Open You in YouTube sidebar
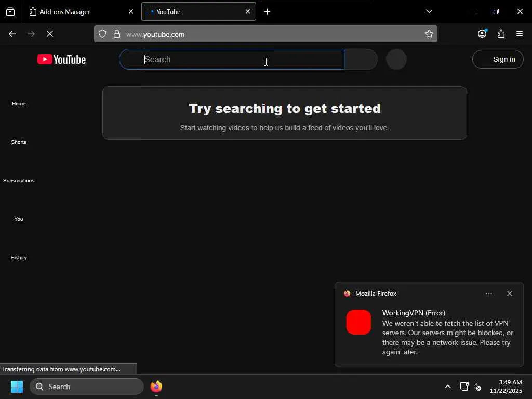This screenshot has width=532, height=399. tap(19, 219)
